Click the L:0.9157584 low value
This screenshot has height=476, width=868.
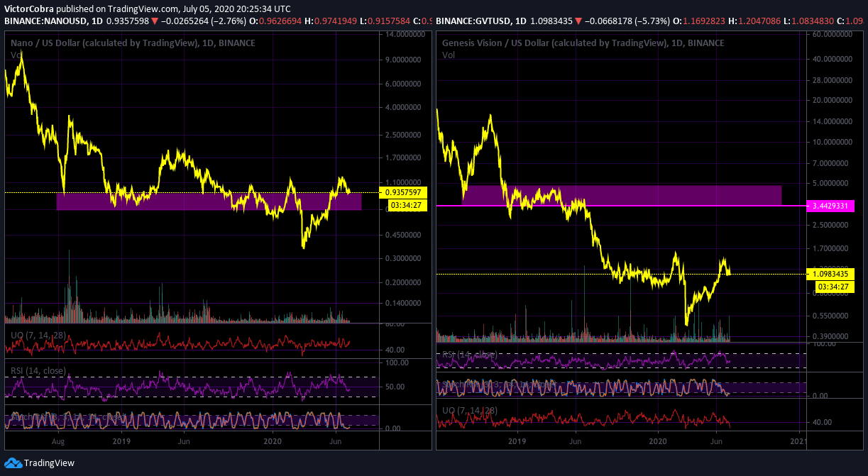click(x=386, y=21)
